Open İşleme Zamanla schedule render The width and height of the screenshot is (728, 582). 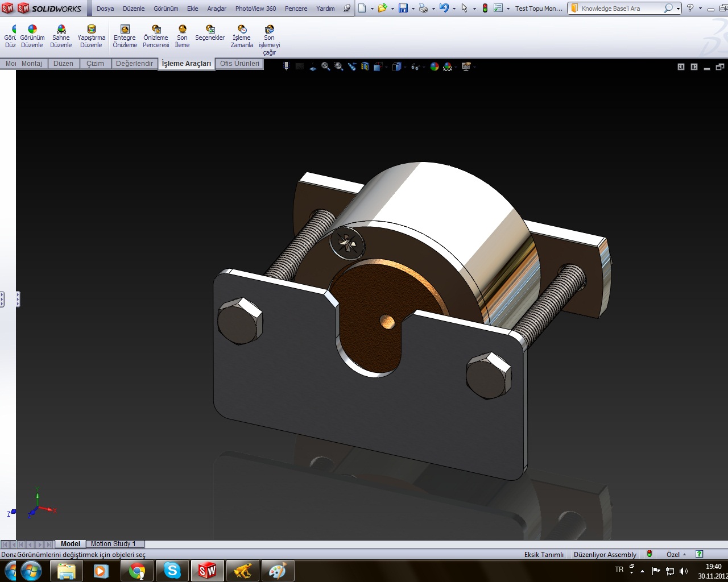(x=242, y=36)
